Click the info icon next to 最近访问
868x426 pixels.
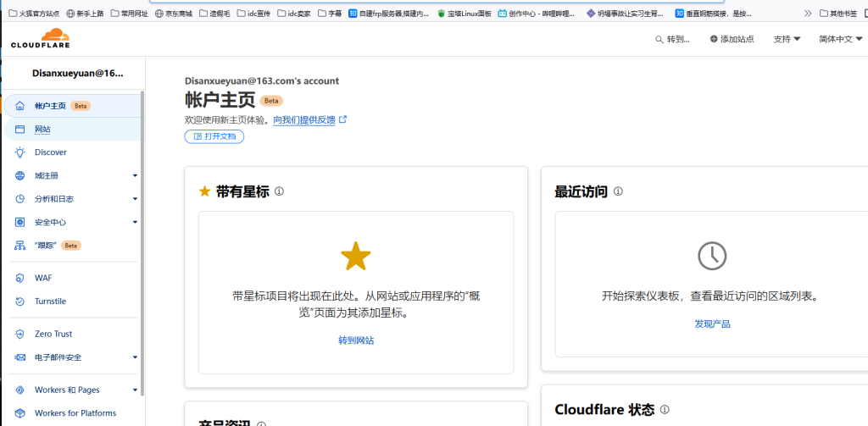tap(618, 191)
